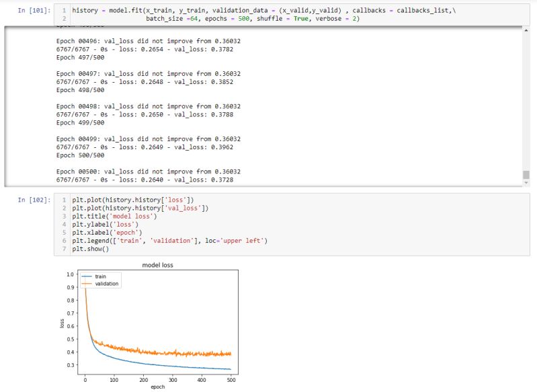Click the plt.ylabel('loss') line
The height and width of the screenshot is (392, 537).
[x=105, y=225]
